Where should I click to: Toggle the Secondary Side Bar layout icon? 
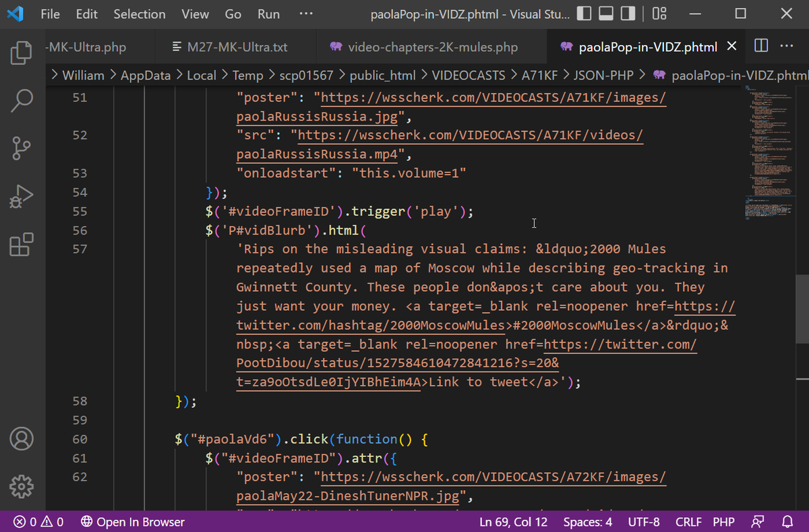click(628, 13)
